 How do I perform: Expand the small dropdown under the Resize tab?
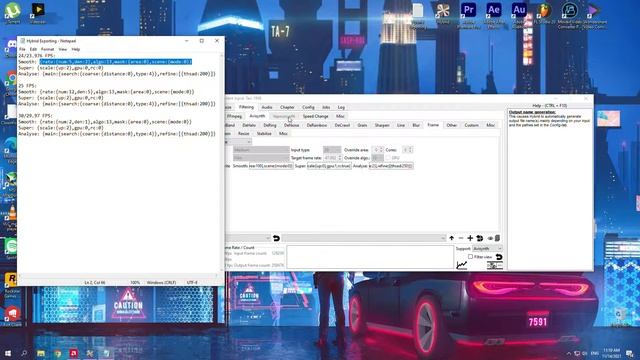[238, 142]
